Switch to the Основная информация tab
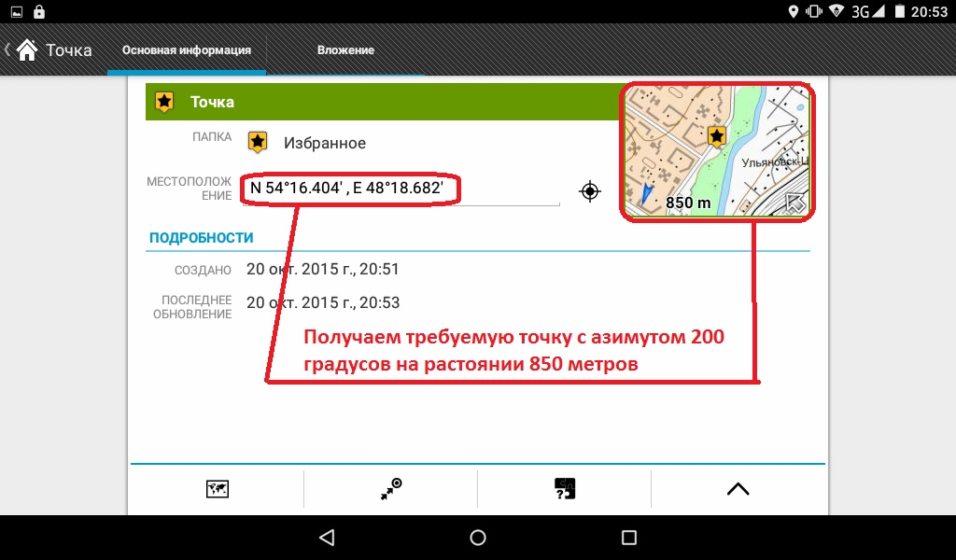Image resolution: width=956 pixels, height=560 pixels. click(187, 50)
